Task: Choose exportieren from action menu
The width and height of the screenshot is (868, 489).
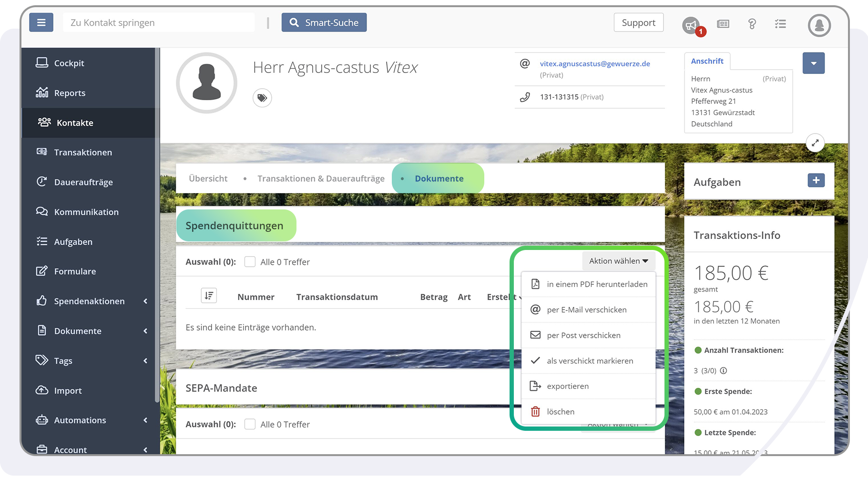Action: pos(589,386)
